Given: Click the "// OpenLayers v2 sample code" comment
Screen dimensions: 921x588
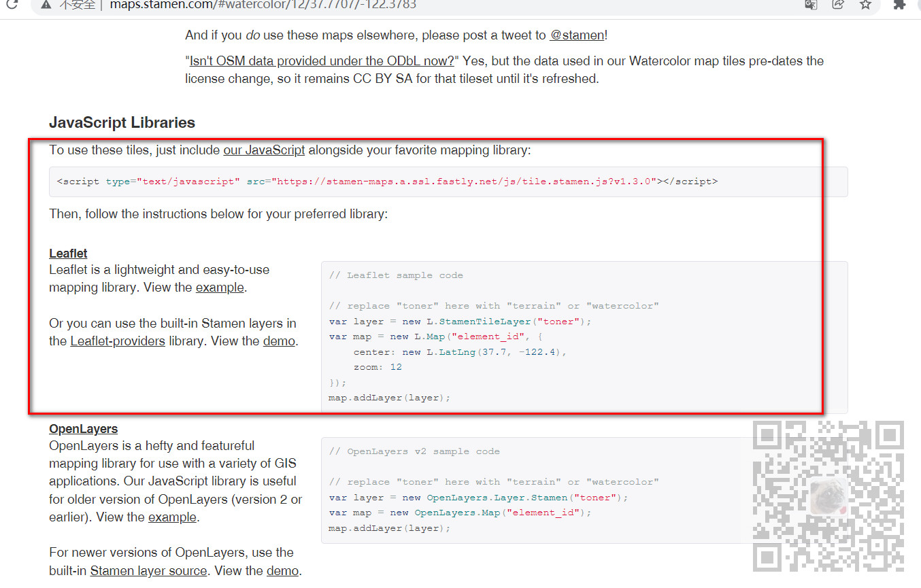Looking at the screenshot, I should click(x=414, y=451).
